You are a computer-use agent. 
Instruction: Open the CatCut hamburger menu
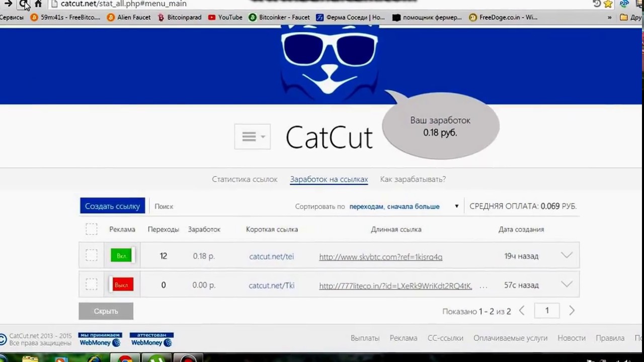253,137
